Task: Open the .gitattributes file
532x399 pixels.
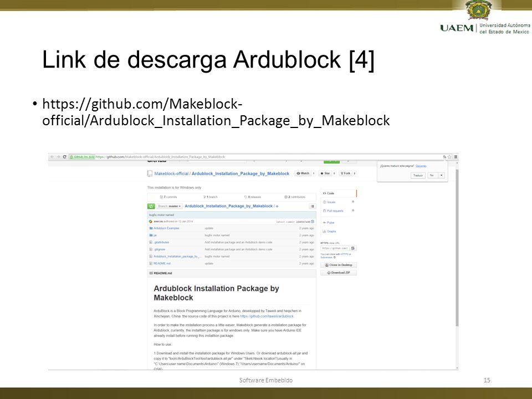Action: click(161, 242)
